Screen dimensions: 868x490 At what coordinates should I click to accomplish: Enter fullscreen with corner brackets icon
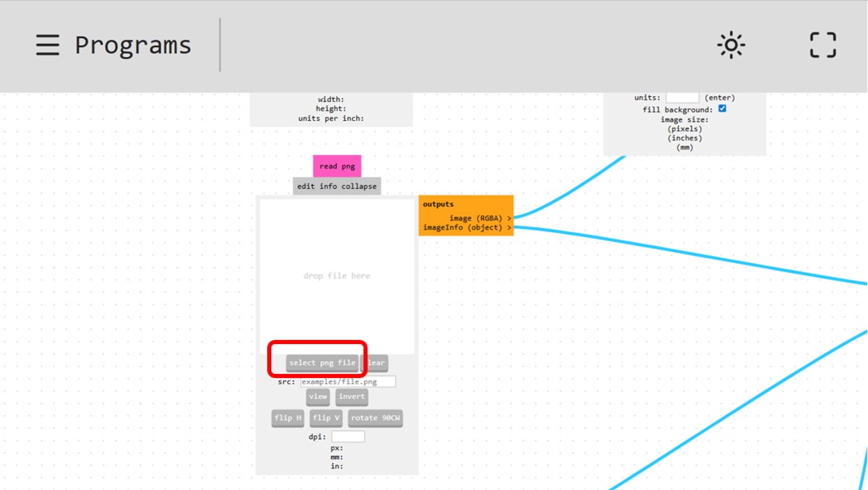coord(823,45)
